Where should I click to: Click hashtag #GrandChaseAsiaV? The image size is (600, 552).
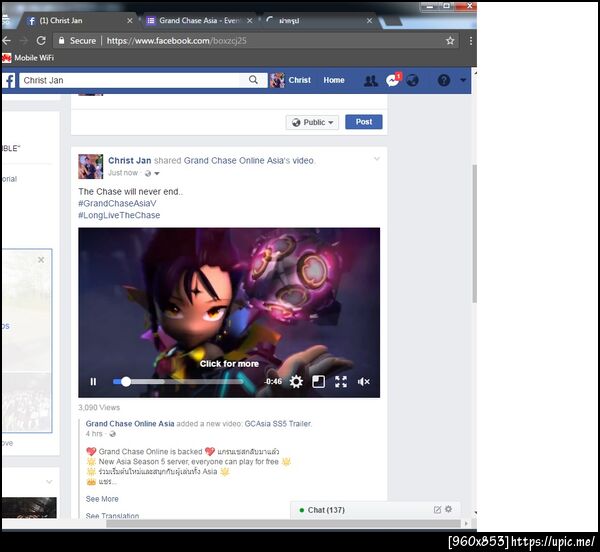(117, 204)
